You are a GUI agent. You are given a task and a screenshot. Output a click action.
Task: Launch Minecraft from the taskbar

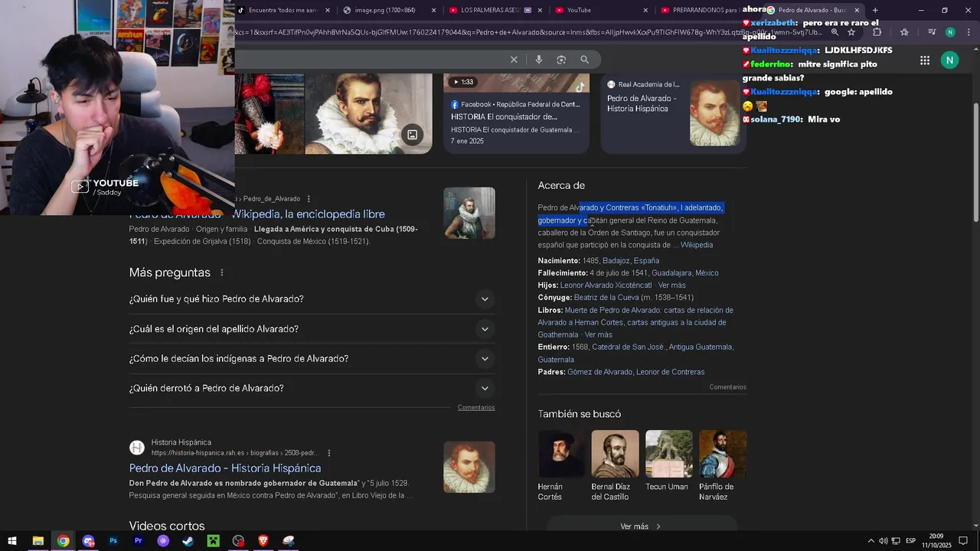[213, 541]
